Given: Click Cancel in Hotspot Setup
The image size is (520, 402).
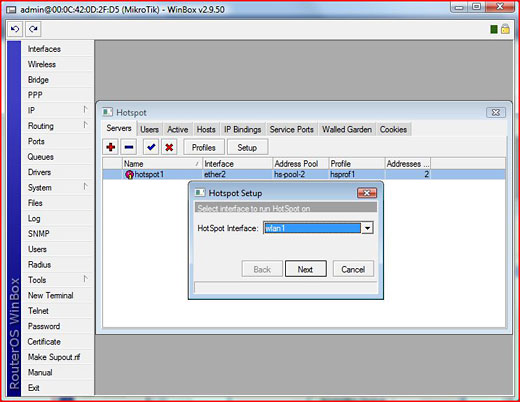Looking at the screenshot, I should (x=353, y=269).
